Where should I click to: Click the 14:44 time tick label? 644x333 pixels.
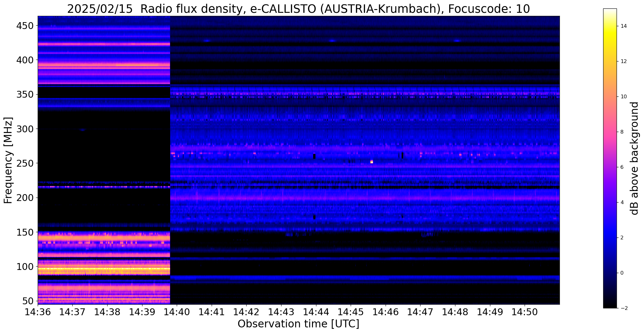316,312
